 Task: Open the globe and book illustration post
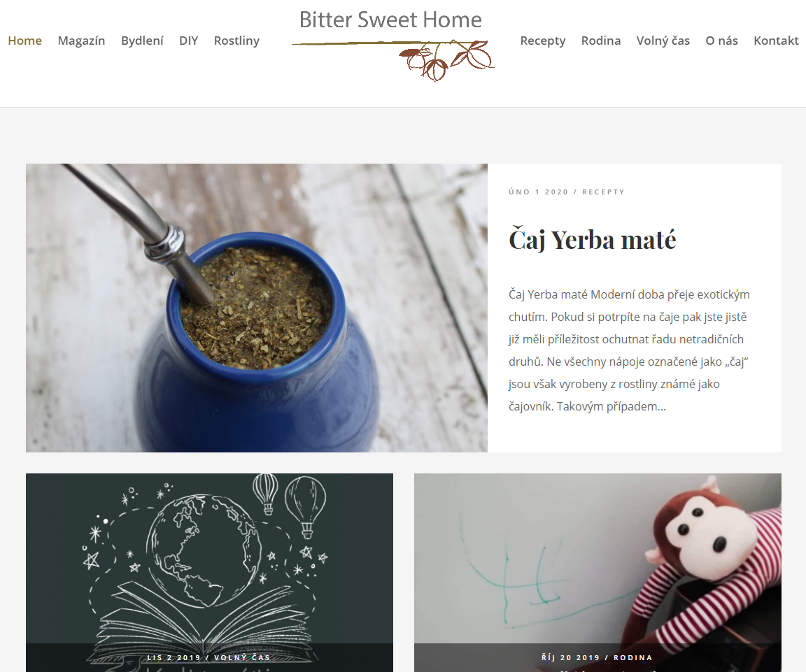(x=209, y=572)
